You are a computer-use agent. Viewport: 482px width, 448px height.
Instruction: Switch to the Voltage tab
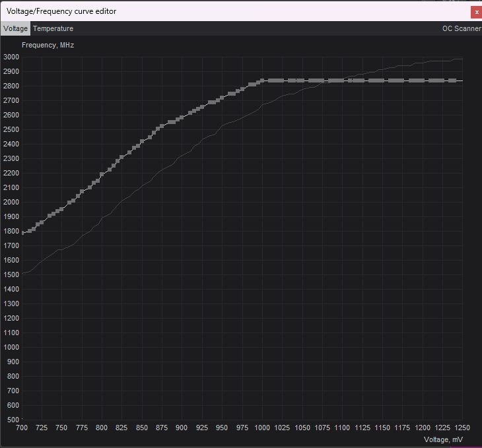(x=15, y=28)
